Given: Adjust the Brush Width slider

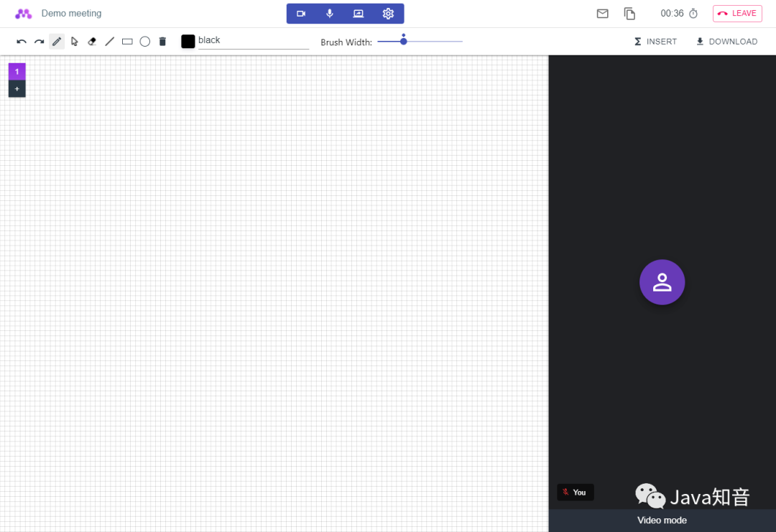Looking at the screenshot, I should coord(420,42).
